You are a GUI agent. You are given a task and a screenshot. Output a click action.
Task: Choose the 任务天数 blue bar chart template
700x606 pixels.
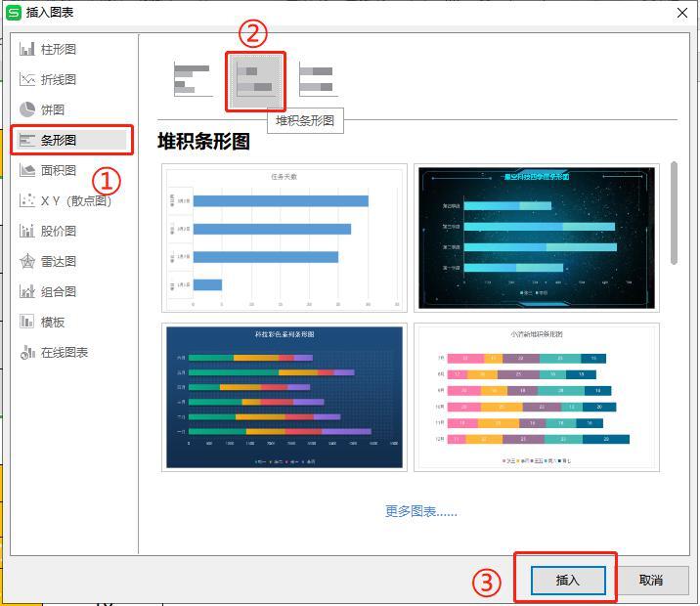click(x=284, y=238)
